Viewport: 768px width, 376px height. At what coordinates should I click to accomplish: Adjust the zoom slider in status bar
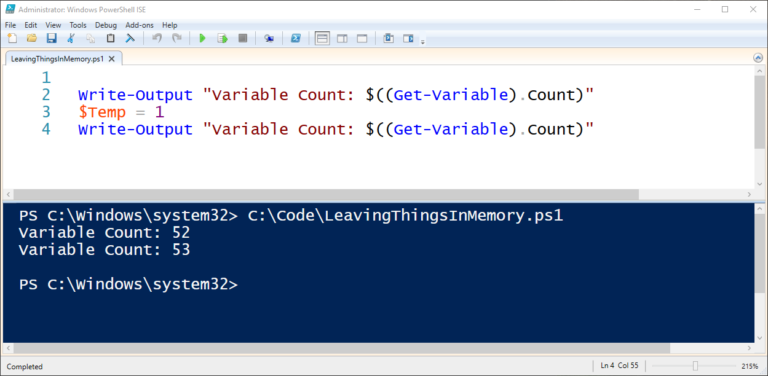(695, 366)
